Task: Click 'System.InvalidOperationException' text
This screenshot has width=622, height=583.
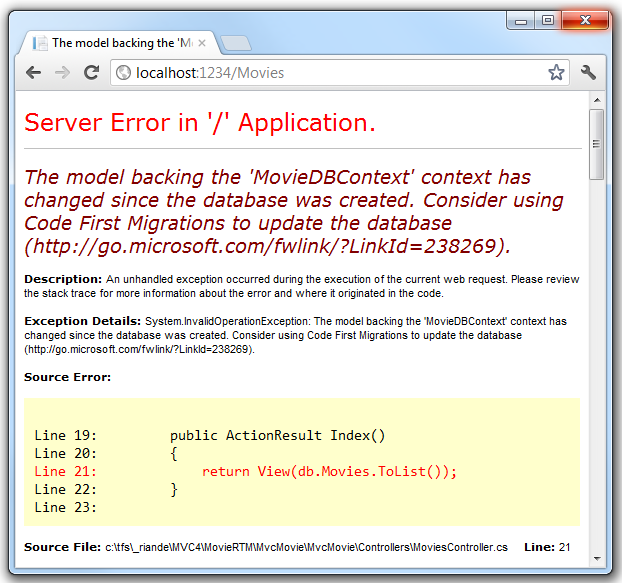Action: (x=227, y=321)
